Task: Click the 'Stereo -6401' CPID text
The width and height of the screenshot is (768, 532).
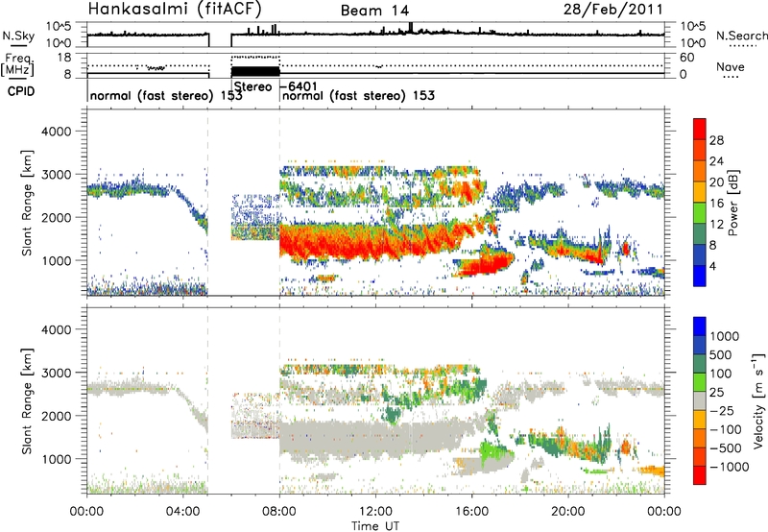Action: [x=276, y=86]
